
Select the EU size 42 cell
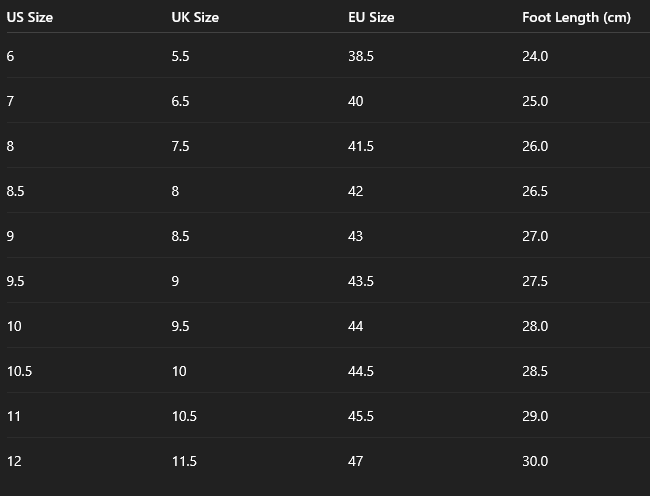(356, 191)
